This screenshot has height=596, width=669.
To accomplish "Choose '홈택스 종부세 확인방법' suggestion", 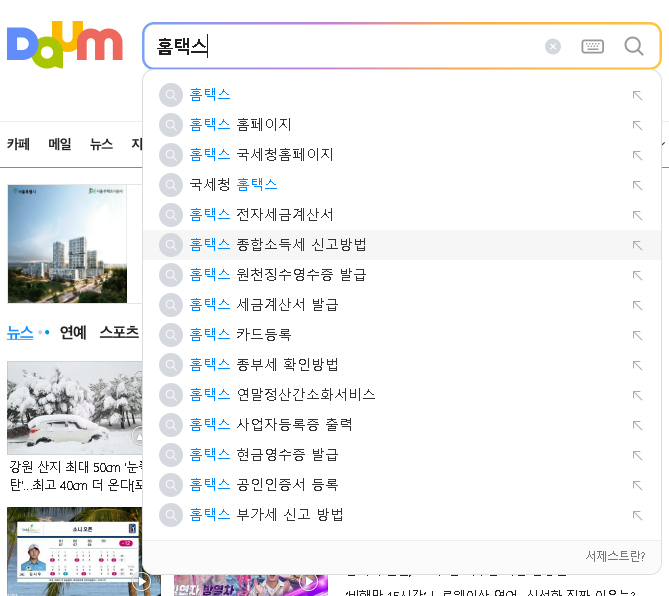I will tap(401, 365).
